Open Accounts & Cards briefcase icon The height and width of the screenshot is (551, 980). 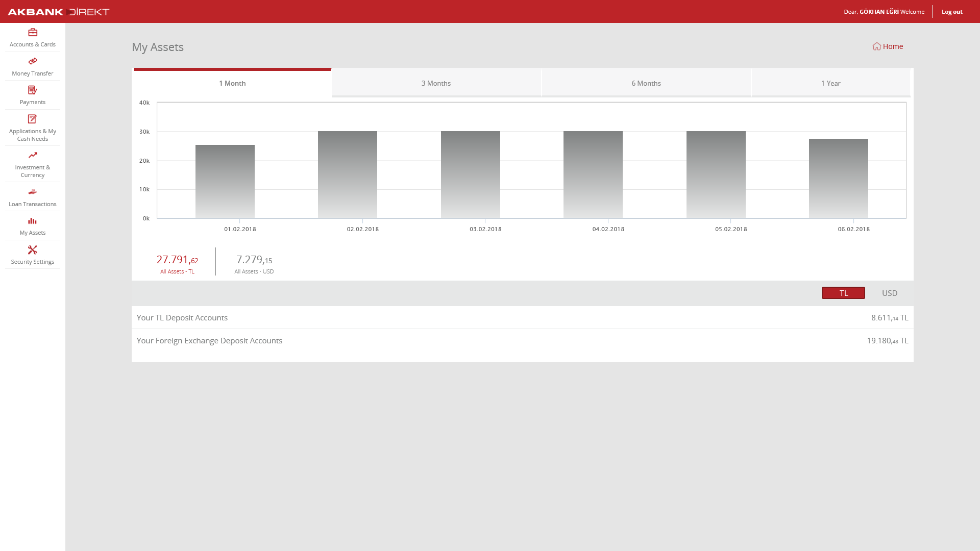click(33, 33)
